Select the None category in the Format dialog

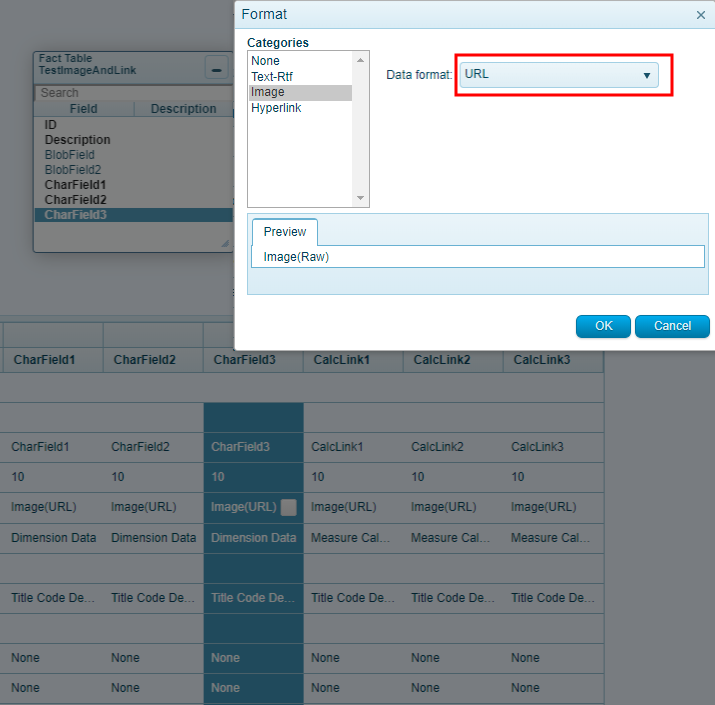pyautogui.click(x=266, y=61)
